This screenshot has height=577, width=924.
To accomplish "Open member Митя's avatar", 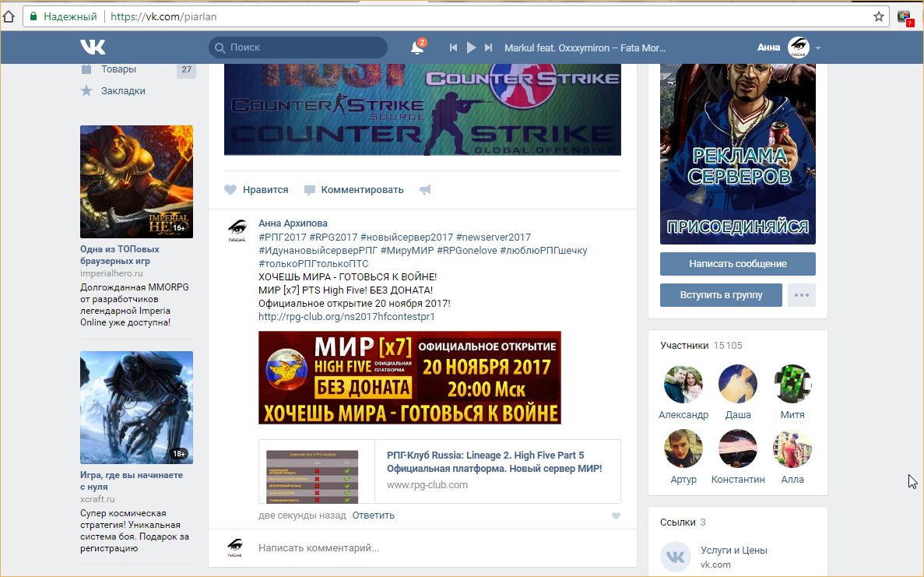I will [792, 384].
